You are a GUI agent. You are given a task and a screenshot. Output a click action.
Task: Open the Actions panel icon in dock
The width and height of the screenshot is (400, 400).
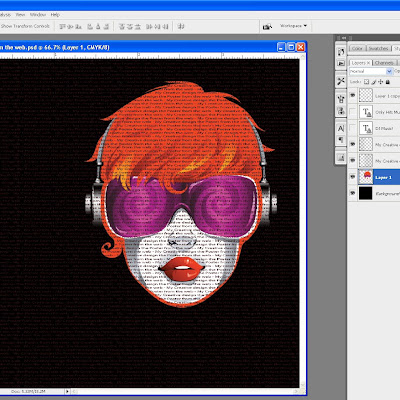341,63
